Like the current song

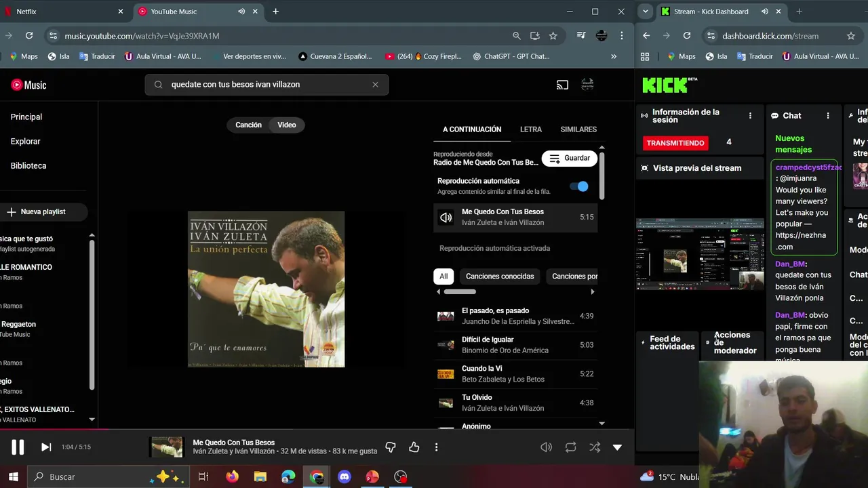point(414,447)
